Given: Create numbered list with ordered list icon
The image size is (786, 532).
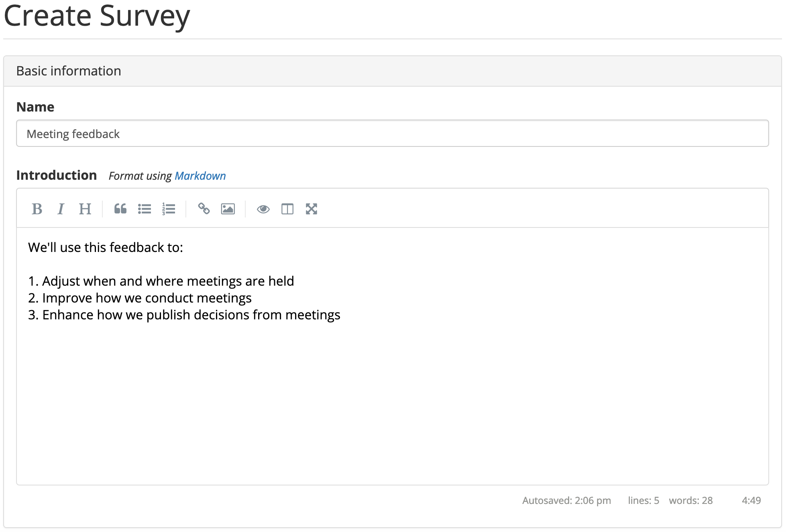Looking at the screenshot, I should pos(169,209).
